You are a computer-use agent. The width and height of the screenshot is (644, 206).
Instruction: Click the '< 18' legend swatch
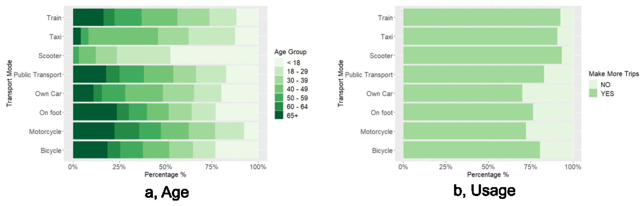click(279, 62)
